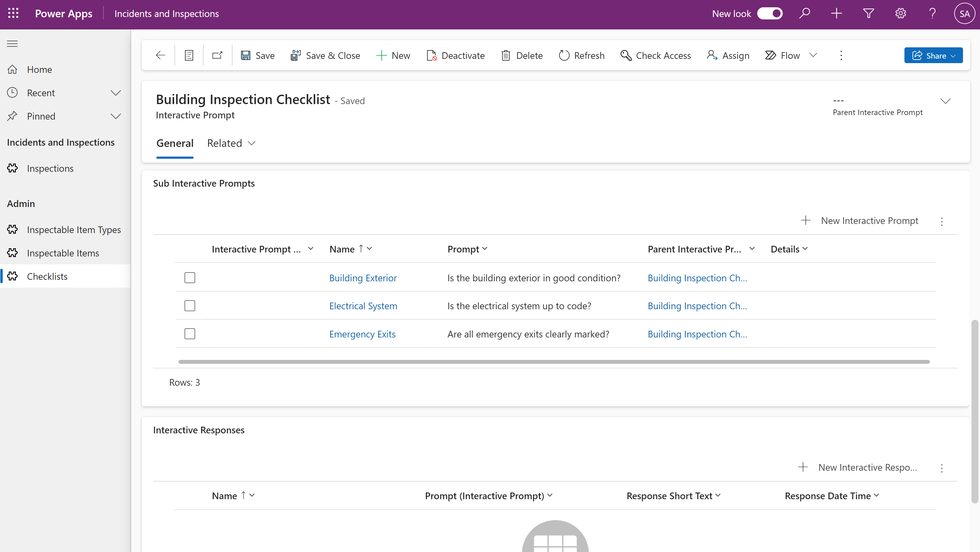Expand the Pinned section chevron

point(116,116)
